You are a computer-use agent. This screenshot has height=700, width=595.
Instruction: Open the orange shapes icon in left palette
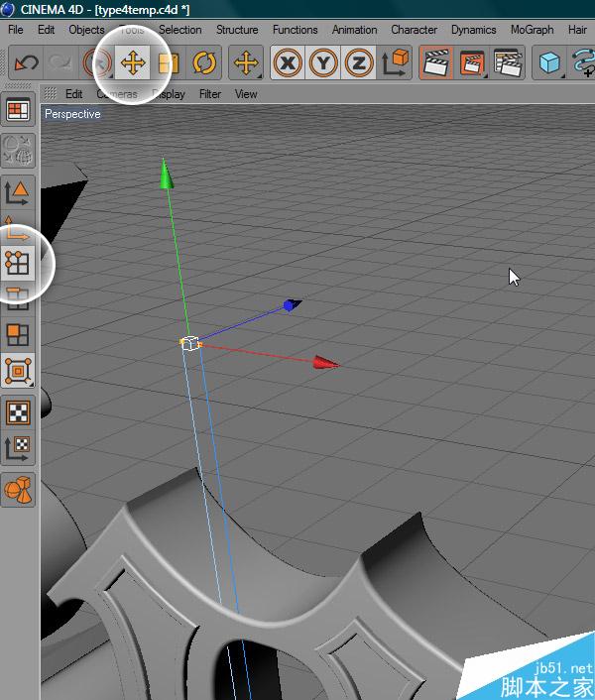[x=18, y=490]
